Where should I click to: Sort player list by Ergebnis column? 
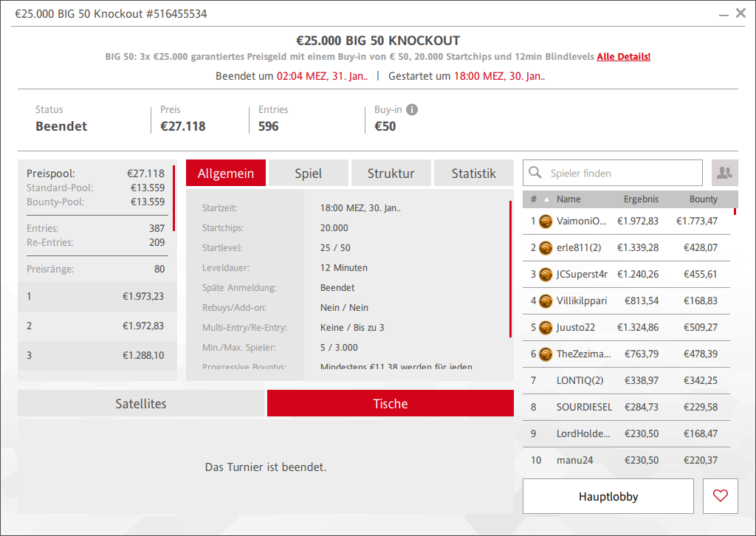click(x=640, y=199)
